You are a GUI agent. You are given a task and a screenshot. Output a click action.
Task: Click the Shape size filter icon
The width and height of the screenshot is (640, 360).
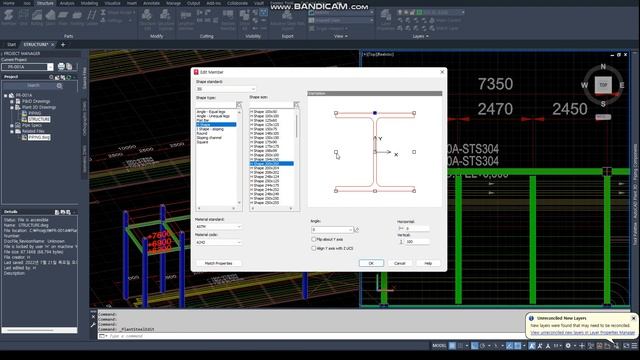[x=296, y=105]
